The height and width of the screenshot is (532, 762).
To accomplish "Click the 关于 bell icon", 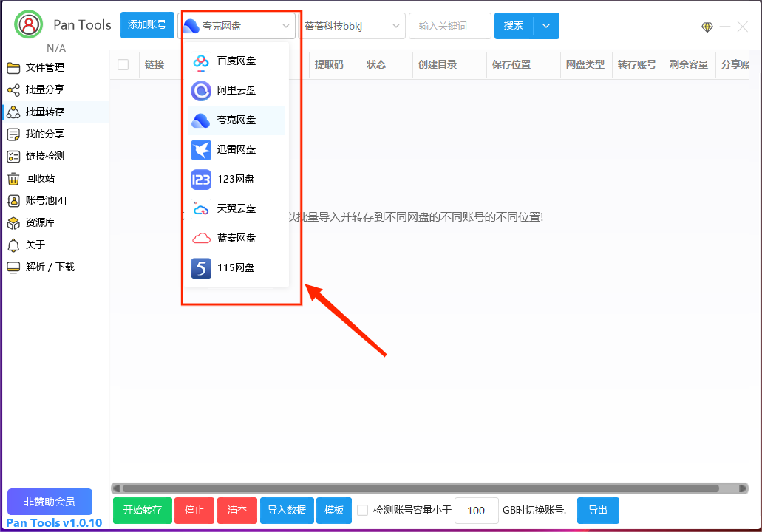I will click(x=13, y=245).
